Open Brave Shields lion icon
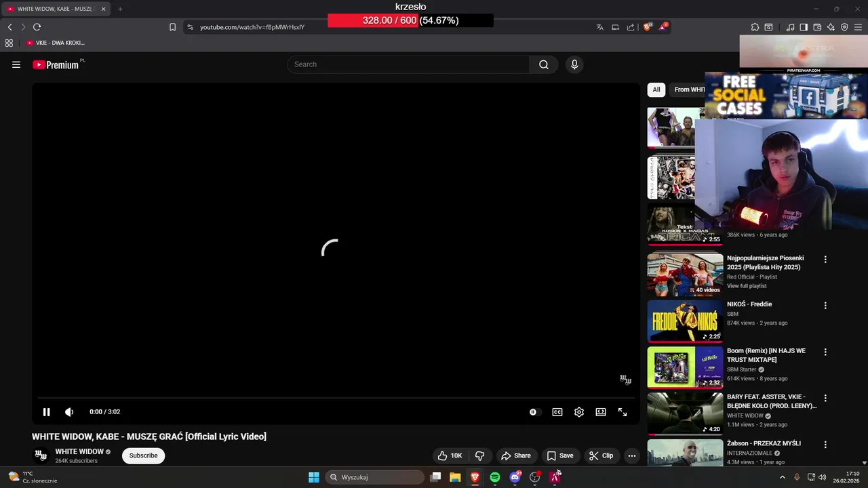The height and width of the screenshot is (488, 868). click(x=648, y=27)
